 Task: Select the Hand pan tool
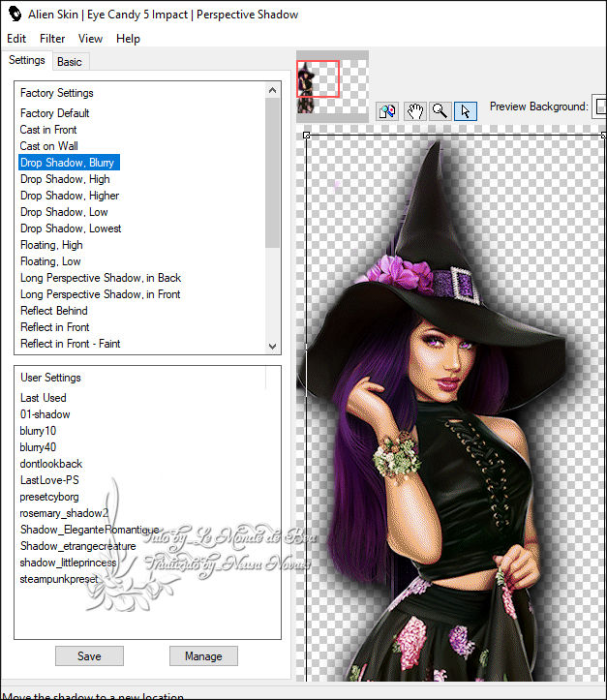pyautogui.click(x=414, y=110)
